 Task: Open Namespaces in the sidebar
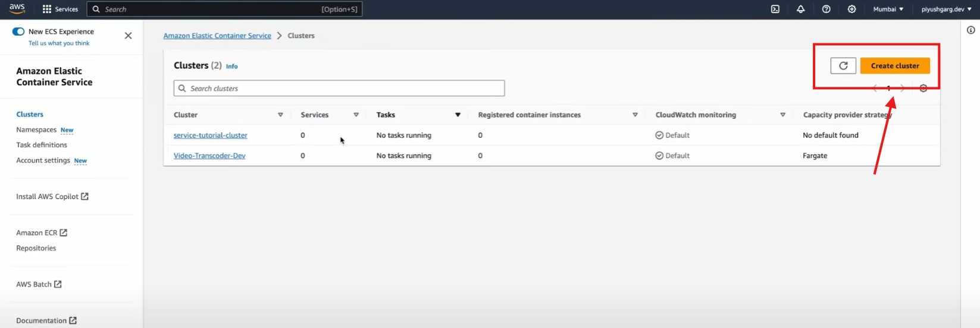[x=36, y=130]
